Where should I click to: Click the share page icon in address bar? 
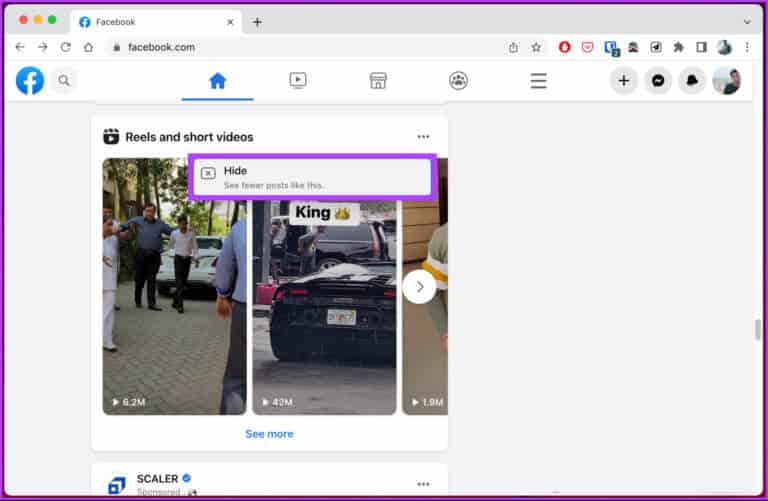pos(513,47)
